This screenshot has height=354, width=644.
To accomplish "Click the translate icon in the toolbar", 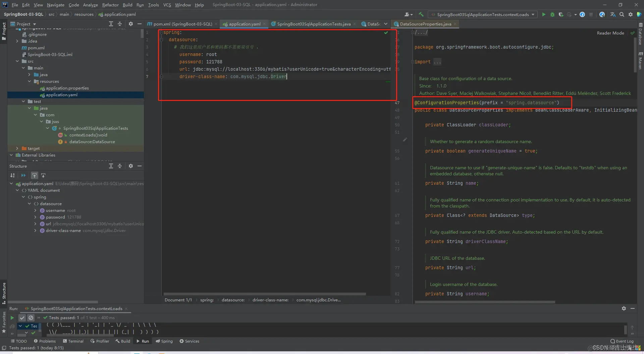I will (x=613, y=14).
